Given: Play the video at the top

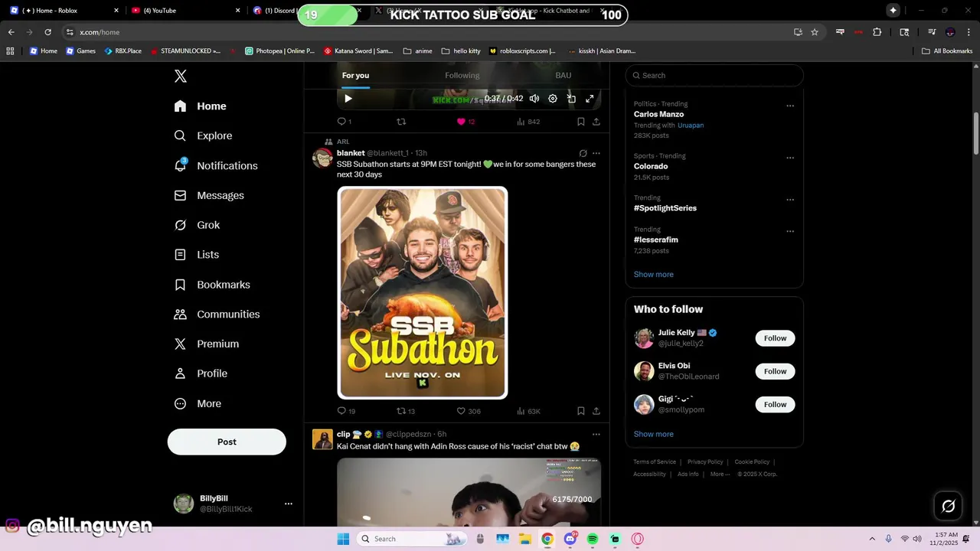Looking at the screenshot, I should (348, 99).
